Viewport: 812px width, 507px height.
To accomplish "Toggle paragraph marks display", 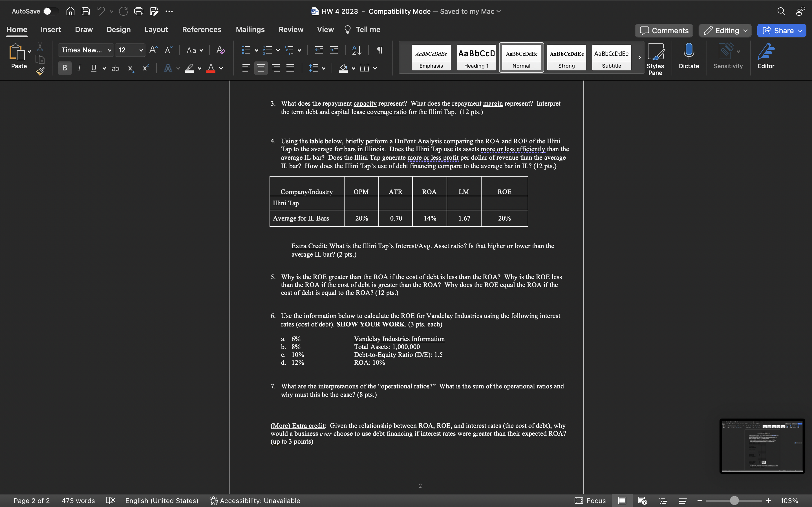I will point(379,50).
